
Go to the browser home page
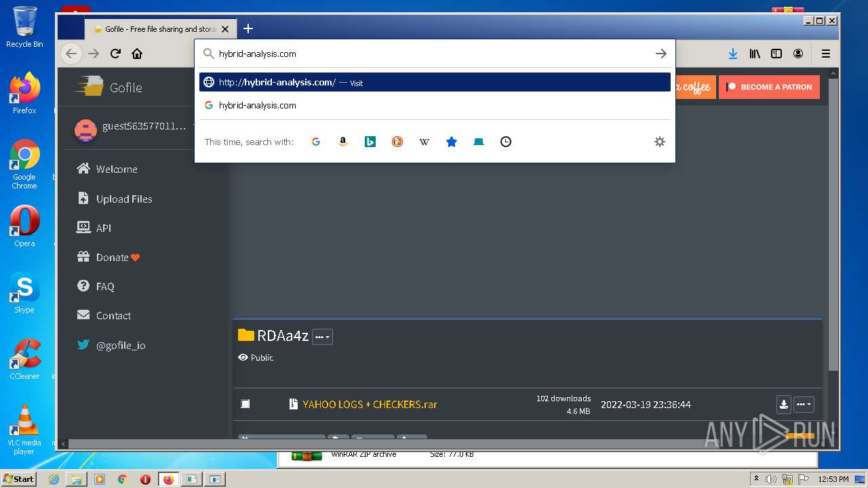coord(137,54)
